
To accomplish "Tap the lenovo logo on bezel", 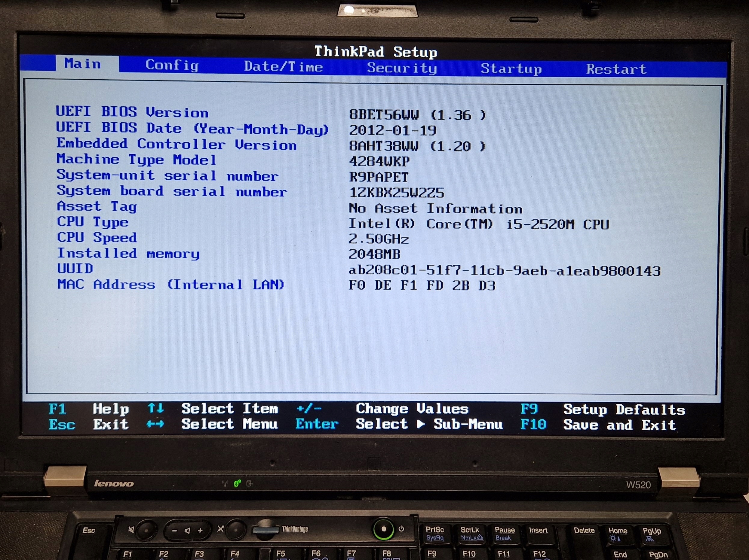I will (114, 483).
